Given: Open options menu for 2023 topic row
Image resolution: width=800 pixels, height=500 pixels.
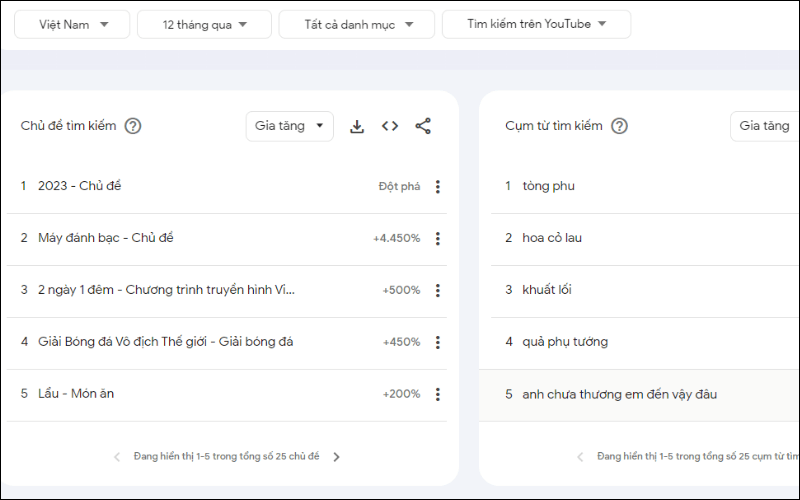Looking at the screenshot, I should click(x=437, y=187).
